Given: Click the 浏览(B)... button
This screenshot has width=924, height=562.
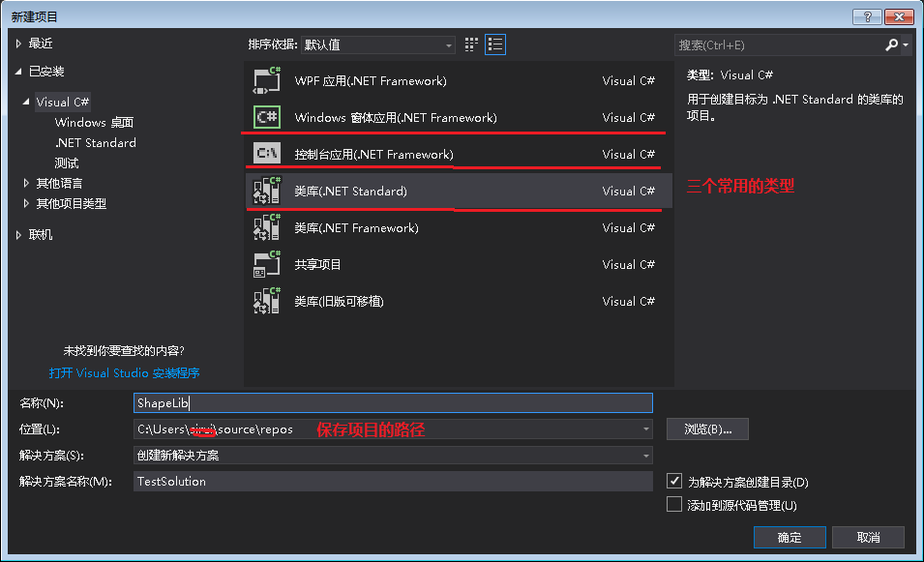Looking at the screenshot, I should pyautogui.click(x=707, y=429).
